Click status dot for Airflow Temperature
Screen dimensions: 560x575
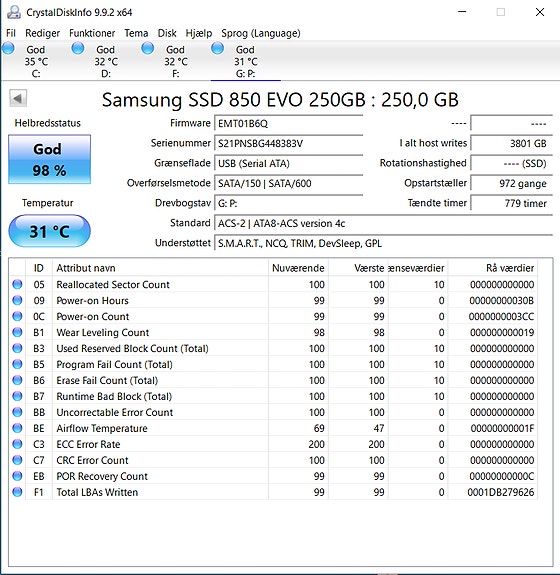(17, 428)
